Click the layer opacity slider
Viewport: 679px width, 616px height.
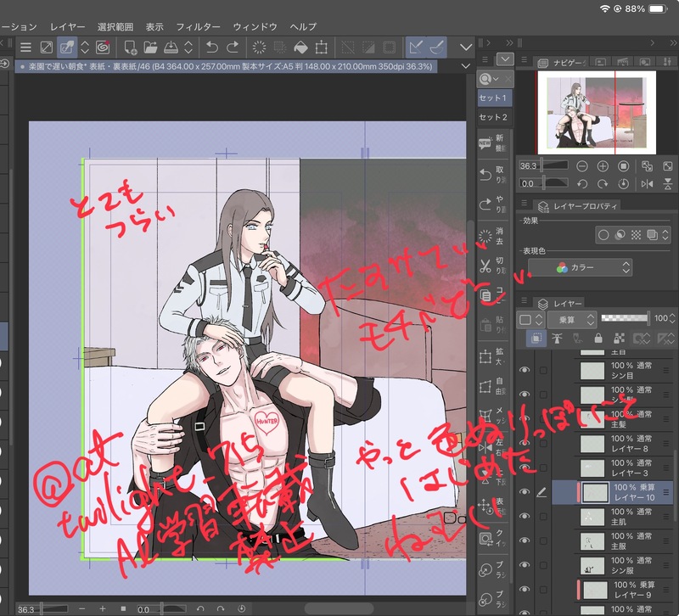[626, 318]
